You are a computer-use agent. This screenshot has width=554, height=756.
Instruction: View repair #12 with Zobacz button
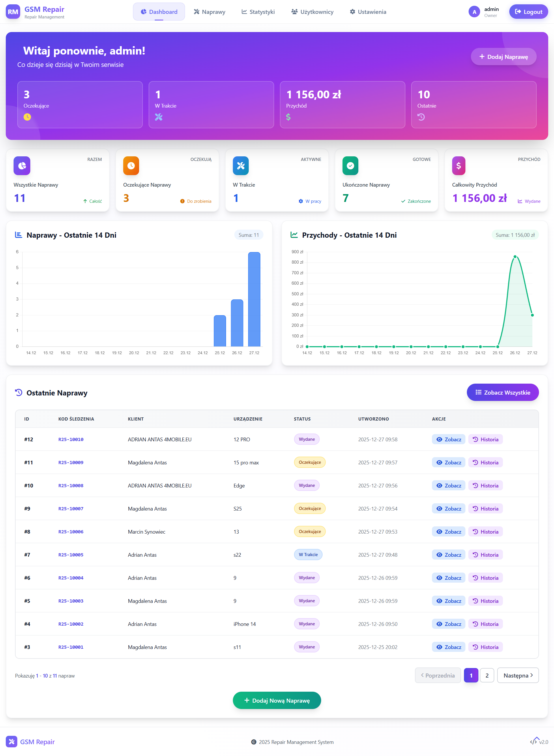coord(448,439)
